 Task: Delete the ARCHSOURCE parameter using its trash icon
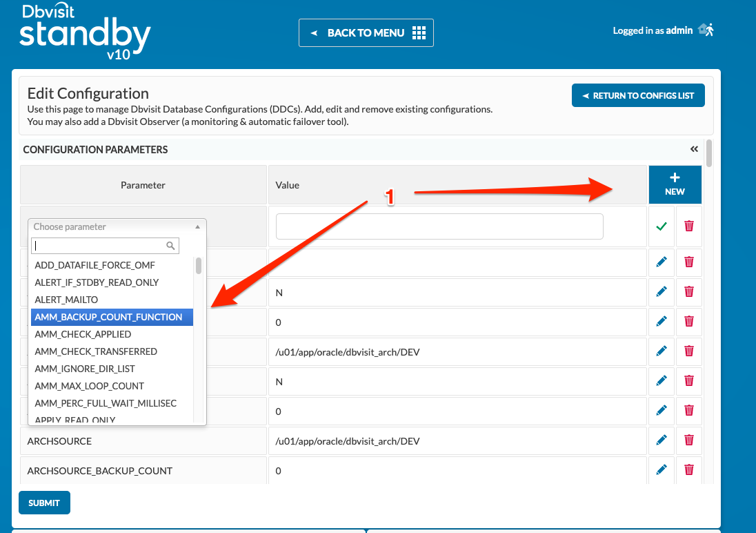[x=688, y=440]
